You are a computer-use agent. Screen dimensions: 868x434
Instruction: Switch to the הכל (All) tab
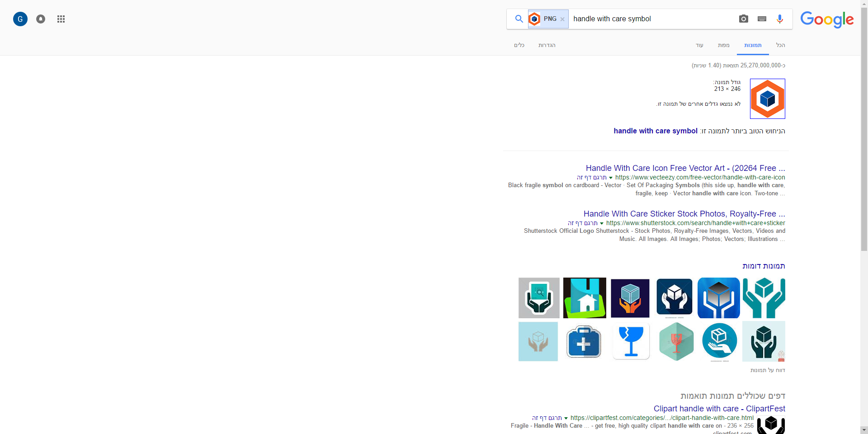pyautogui.click(x=781, y=45)
